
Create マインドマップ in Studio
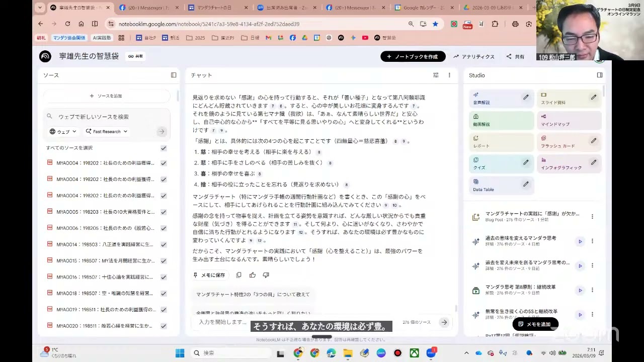pyautogui.click(x=569, y=121)
